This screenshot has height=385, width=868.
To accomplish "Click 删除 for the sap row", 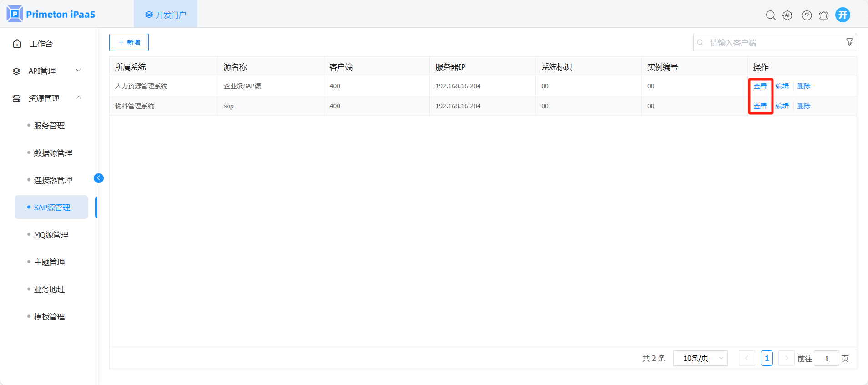I will [x=804, y=106].
